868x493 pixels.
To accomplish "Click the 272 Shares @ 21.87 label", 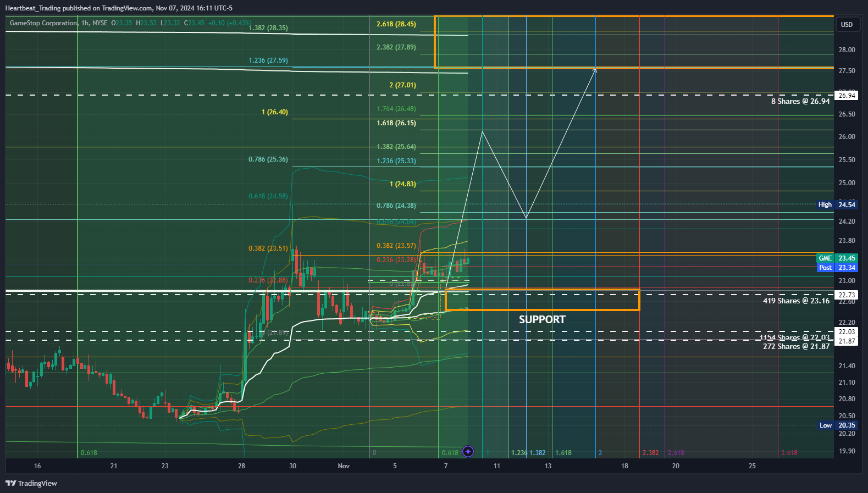I will 797,346.
